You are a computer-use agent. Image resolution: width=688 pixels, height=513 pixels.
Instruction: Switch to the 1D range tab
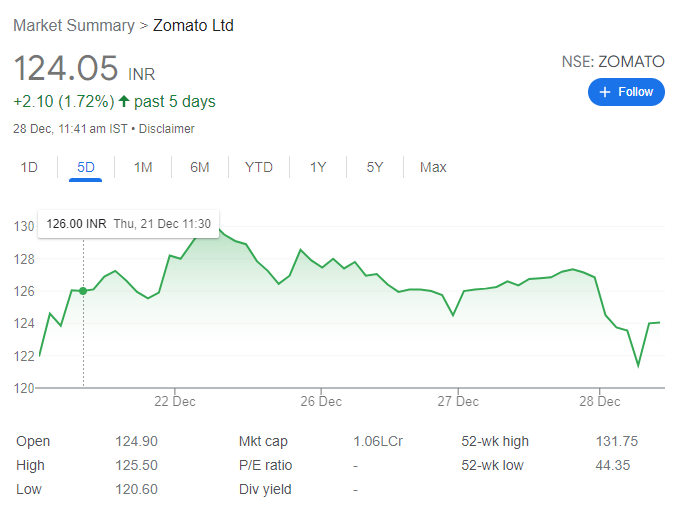tap(29, 167)
